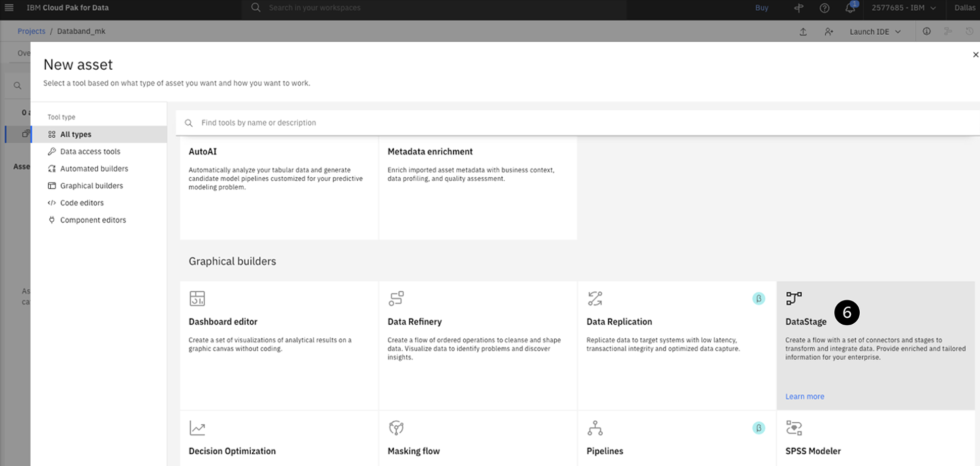Viewport: 980px width, 466px height.
Task: Close the New asset dialog
Action: click(976, 55)
